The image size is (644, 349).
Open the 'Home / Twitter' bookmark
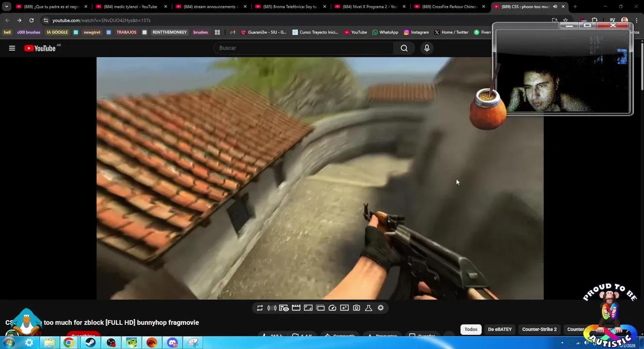tap(451, 32)
